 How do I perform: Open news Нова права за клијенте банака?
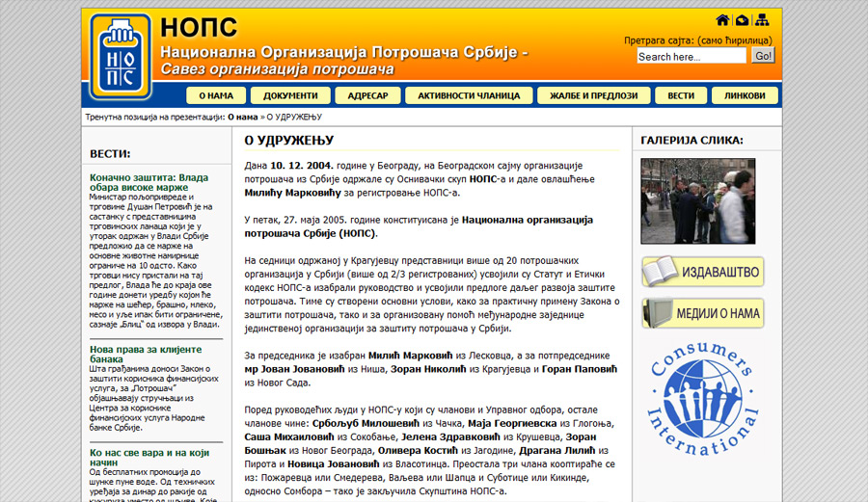[x=146, y=355]
